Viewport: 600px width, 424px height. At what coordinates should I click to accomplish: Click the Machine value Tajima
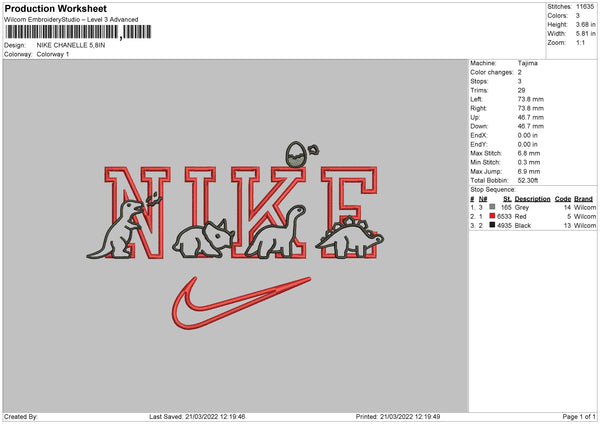pos(528,63)
